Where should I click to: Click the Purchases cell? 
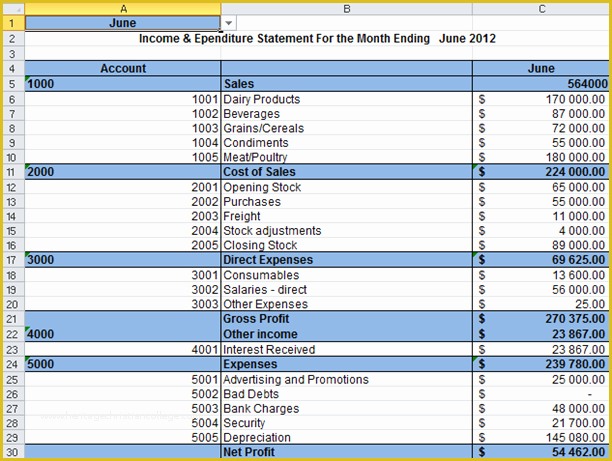(347, 201)
